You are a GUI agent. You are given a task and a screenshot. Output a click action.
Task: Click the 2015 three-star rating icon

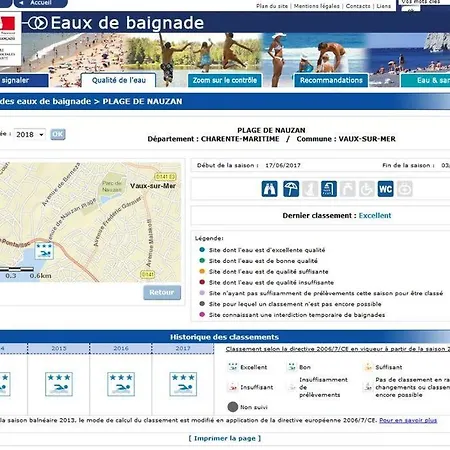(x=59, y=384)
